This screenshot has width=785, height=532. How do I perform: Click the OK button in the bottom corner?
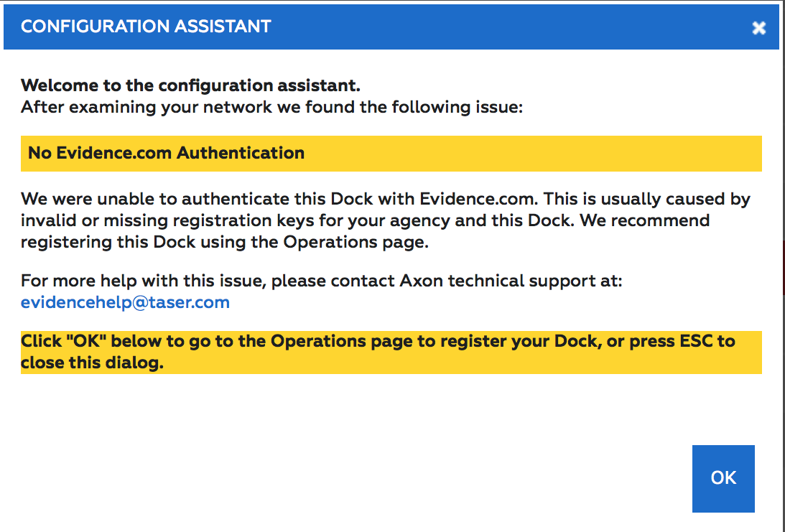click(x=723, y=478)
